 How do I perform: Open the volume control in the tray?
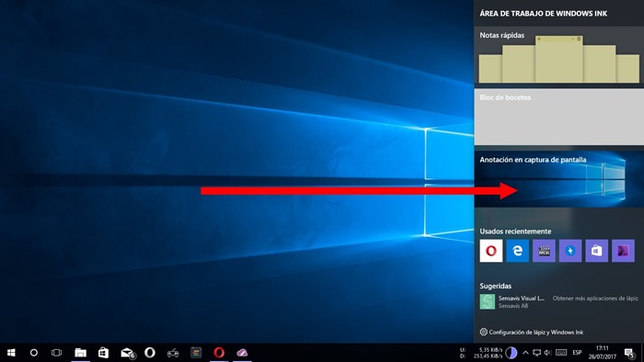click(x=547, y=353)
